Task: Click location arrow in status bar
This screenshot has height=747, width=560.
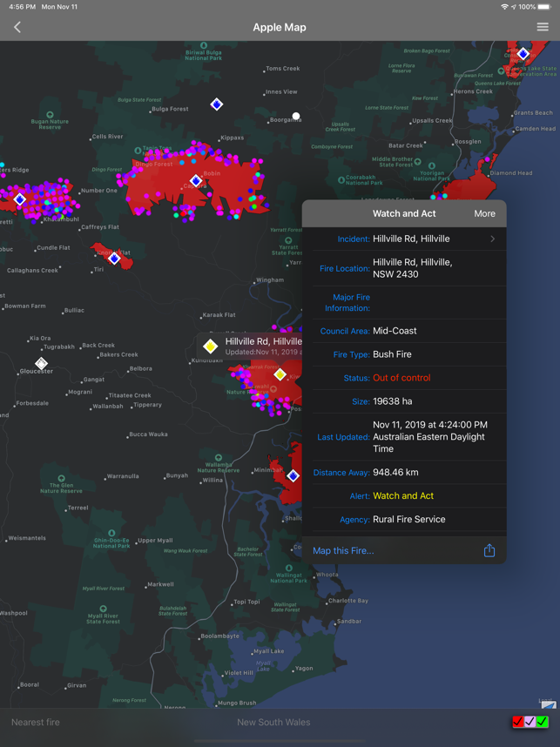Action: [514, 7]
